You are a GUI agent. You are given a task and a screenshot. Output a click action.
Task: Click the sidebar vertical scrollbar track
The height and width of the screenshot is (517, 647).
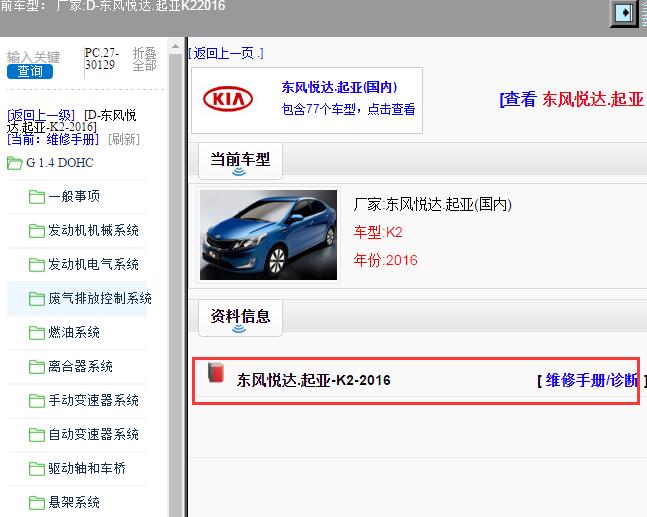click(x=175, y=285)
